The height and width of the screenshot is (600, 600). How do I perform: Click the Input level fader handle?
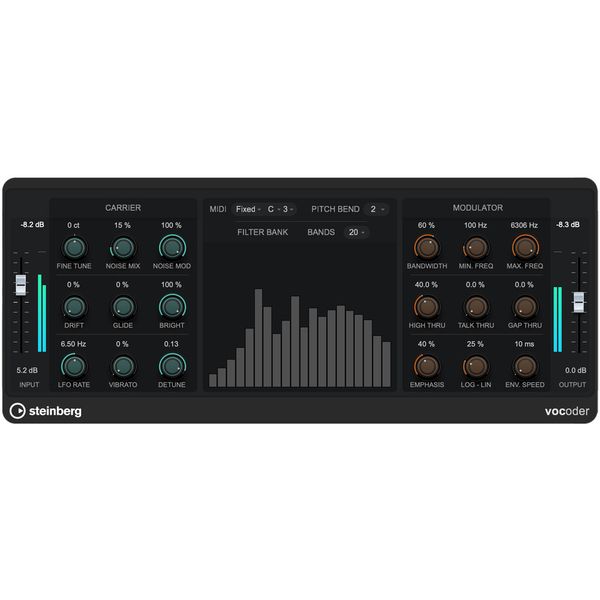21,285
